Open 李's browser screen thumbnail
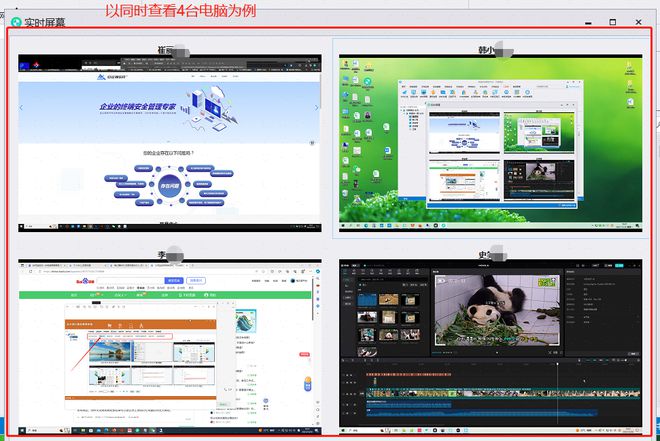This screenshot has width=660, height=441. [x=170, y=347]
